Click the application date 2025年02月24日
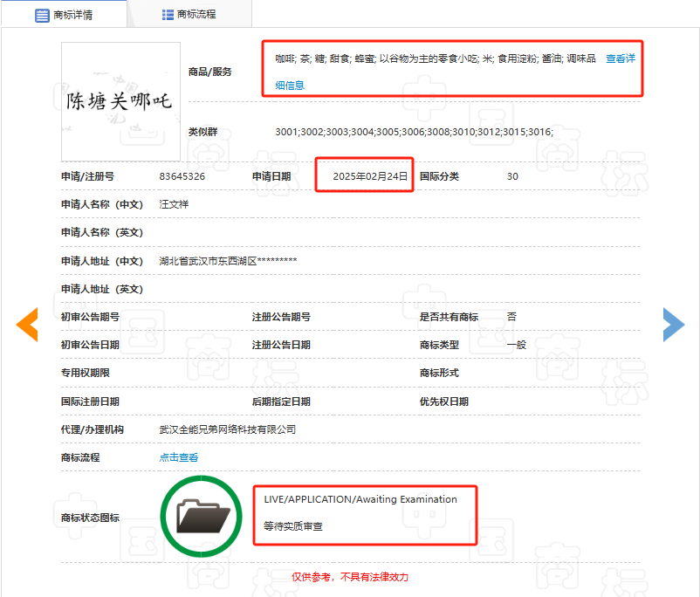 click(370, 176)
